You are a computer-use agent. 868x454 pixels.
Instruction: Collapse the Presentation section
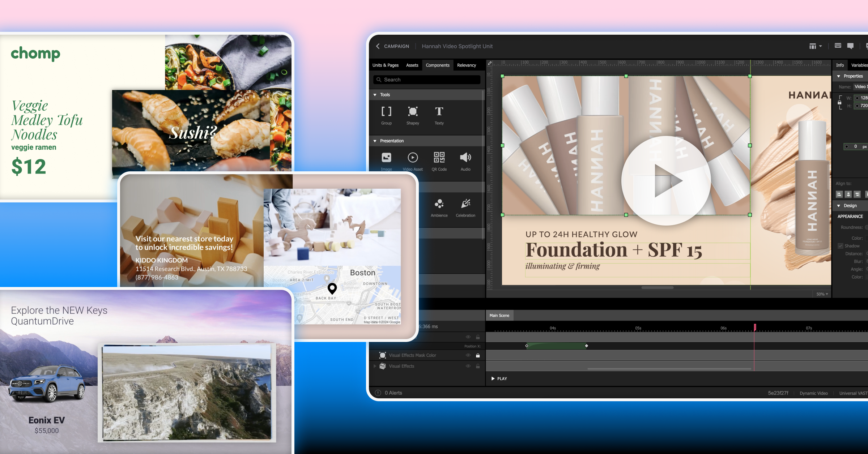pyautogui.click(x=375, y=141)
